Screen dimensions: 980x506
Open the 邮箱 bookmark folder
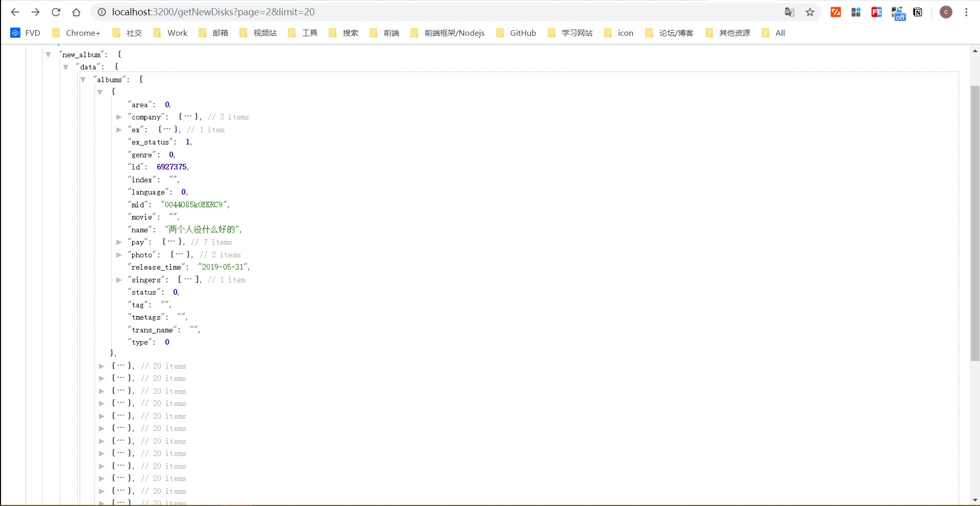[213, 33]
